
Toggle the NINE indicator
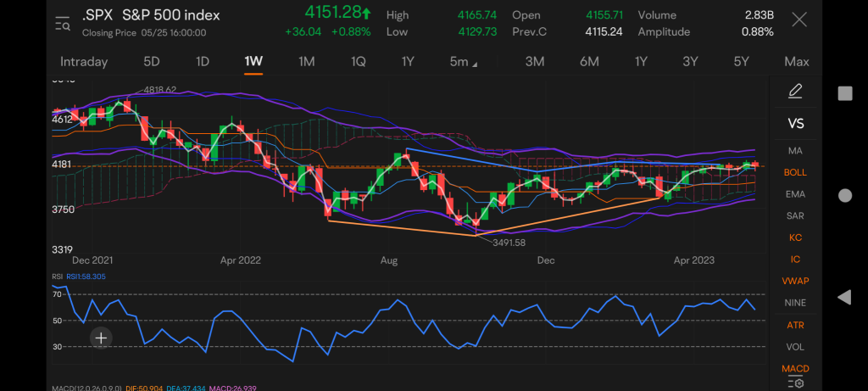tap(795, 303)
